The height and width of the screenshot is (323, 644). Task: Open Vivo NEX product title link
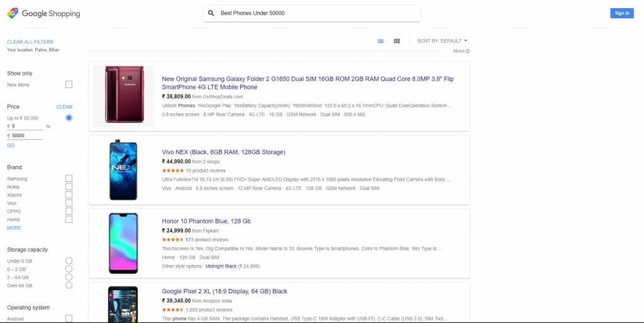[x=223, y=152]
